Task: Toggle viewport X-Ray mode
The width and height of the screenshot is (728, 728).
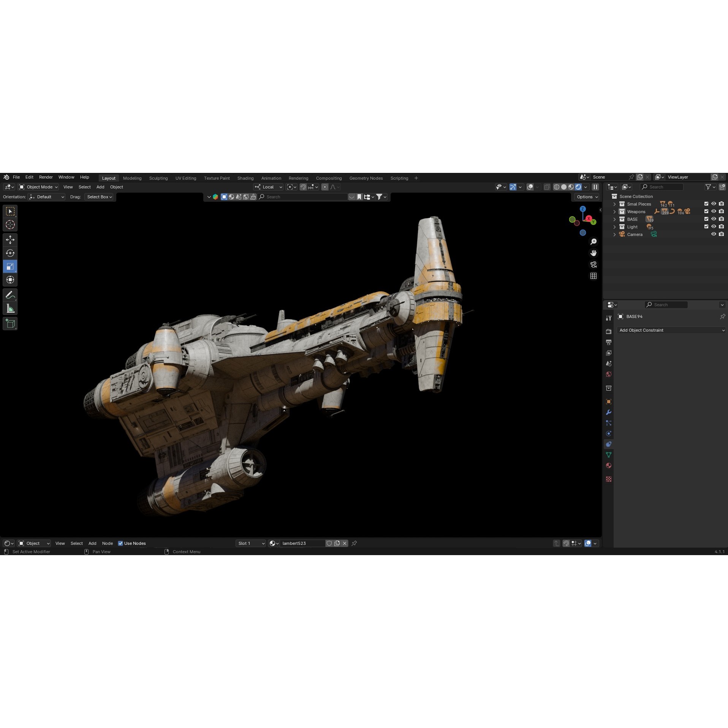Action: coord(547,187)
